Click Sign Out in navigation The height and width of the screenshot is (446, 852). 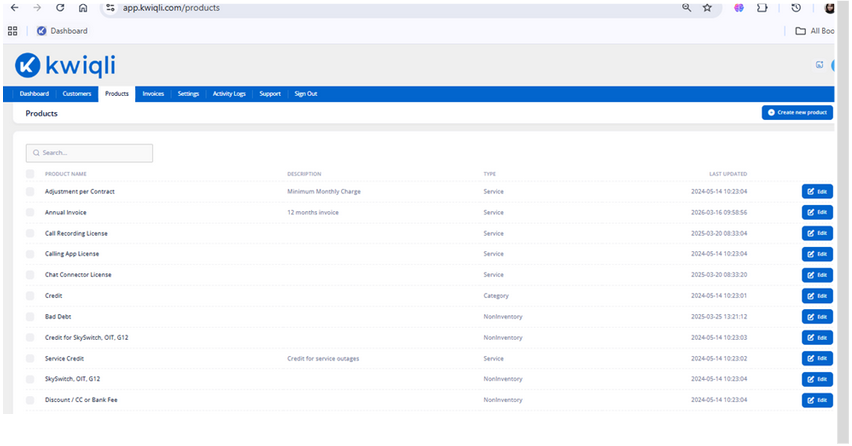click(306, 94)
